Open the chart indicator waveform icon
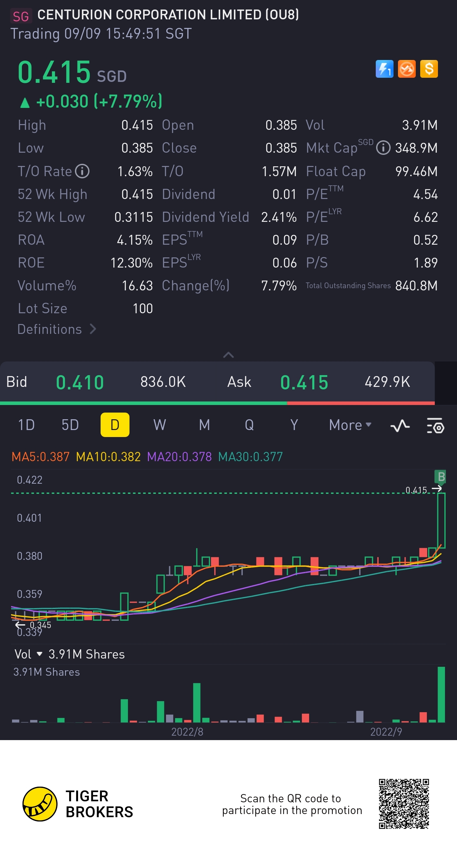 [400, 426]
